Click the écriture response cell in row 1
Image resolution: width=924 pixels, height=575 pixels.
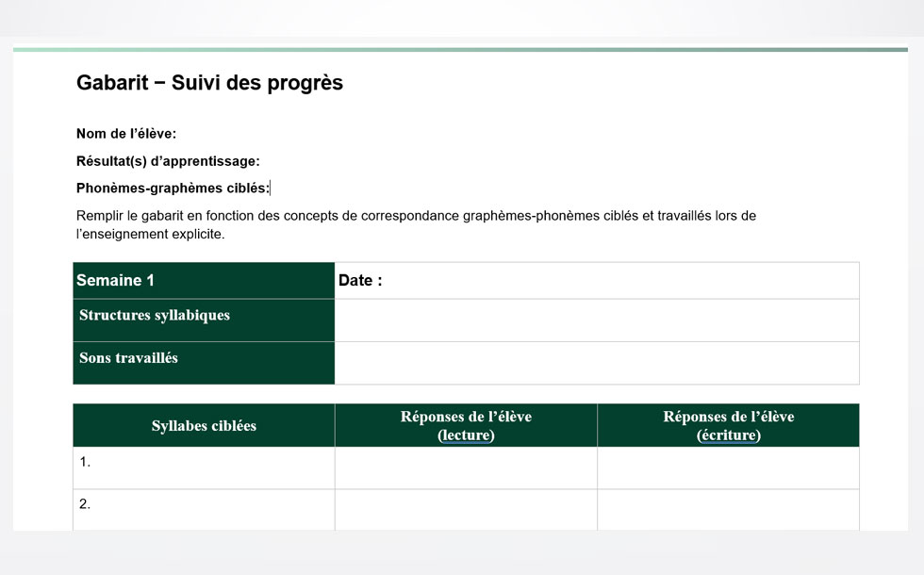[728, 468]
